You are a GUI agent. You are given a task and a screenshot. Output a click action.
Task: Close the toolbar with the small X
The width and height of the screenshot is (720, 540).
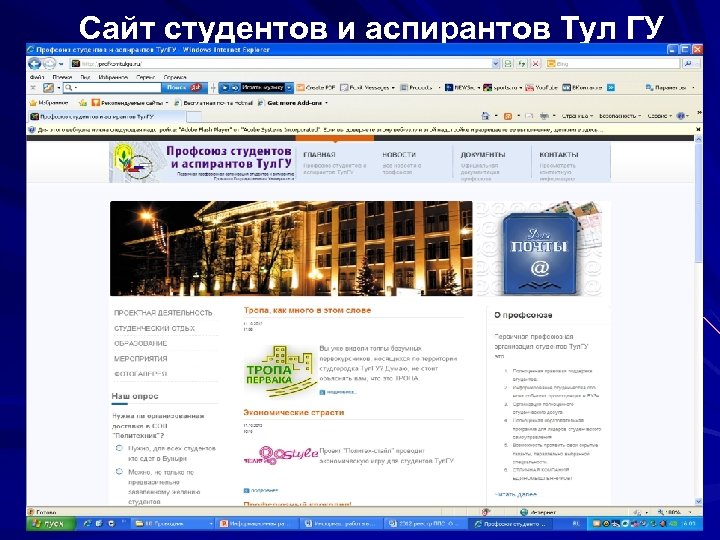coord(33,87)
